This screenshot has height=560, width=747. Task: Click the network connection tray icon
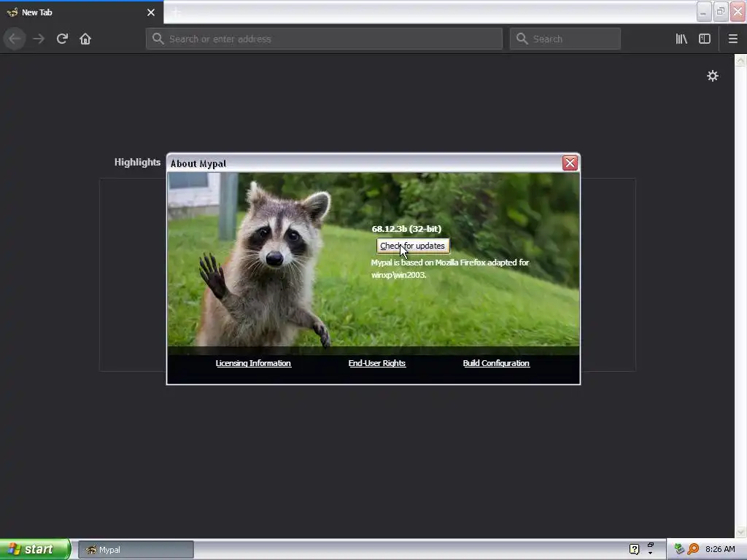(679, 549)
